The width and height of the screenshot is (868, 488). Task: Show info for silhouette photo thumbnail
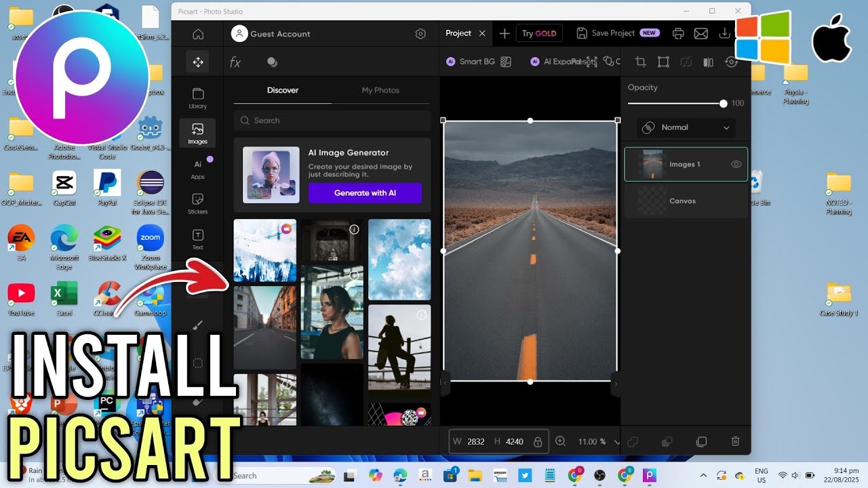pyautogui.click(x=421, y=315)
